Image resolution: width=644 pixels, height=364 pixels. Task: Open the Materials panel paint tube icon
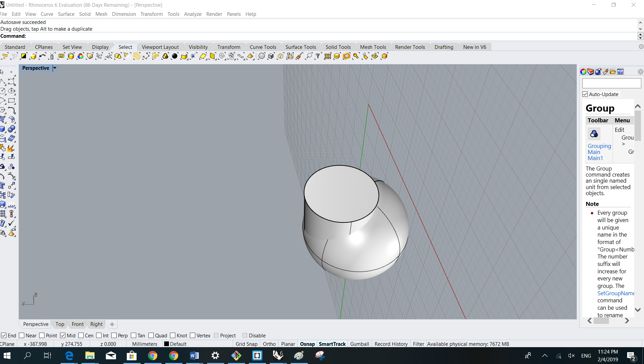point(606,72)
